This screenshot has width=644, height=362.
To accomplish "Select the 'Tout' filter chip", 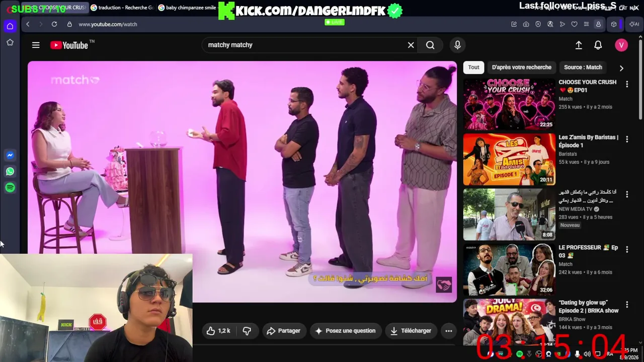I will (x=474, y=67).
